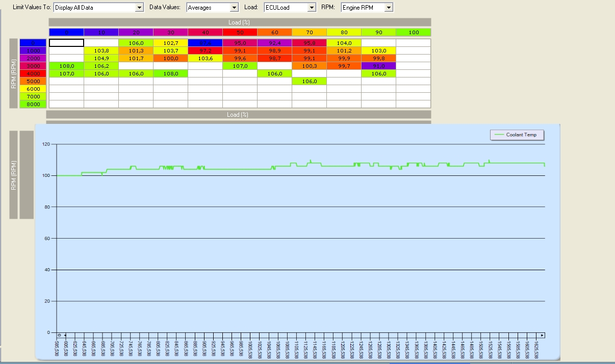The image size is (615, 364).
Task: Click the chart's left scroll arrow
Action: click(65, 335)
